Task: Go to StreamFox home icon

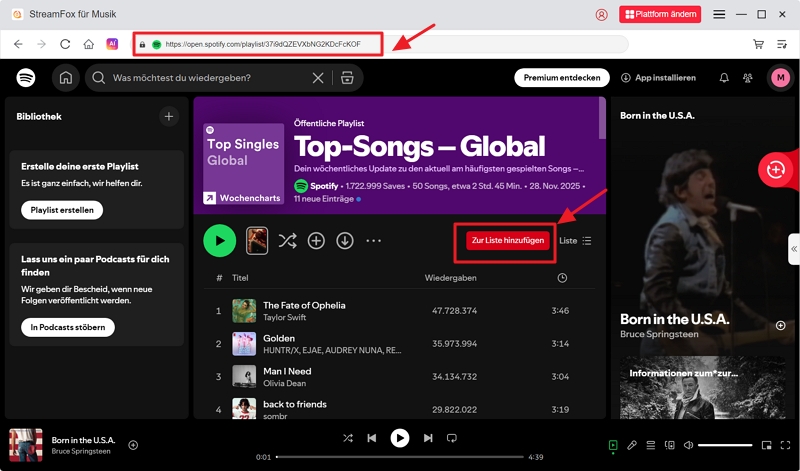Action: click(89, 44)
